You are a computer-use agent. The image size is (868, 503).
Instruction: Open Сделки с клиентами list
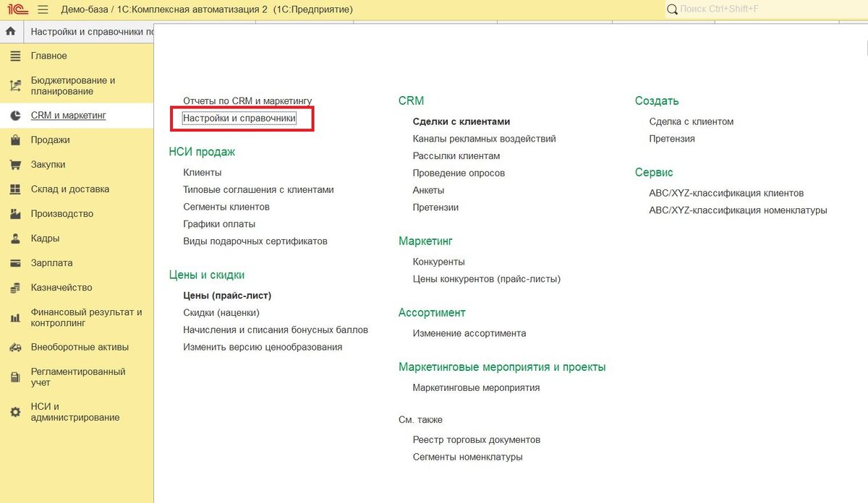click(461, 121)
